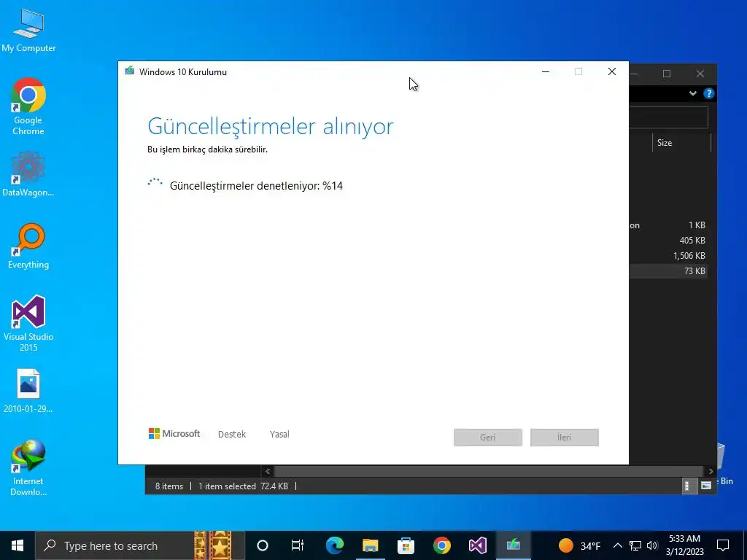The width and height of the screenshot is (747, 560).
Task: Minimize the File Explorer window
Action: [x=635, y=74]
